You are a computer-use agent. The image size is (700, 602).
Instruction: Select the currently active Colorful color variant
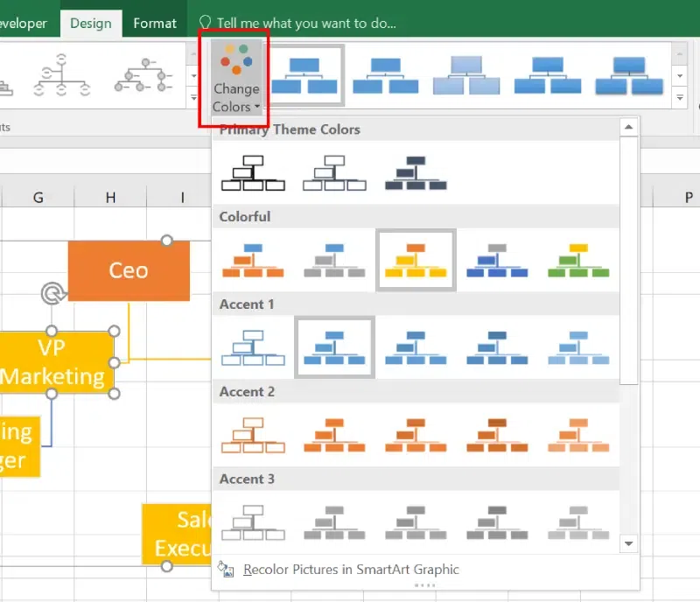[416, 259]
